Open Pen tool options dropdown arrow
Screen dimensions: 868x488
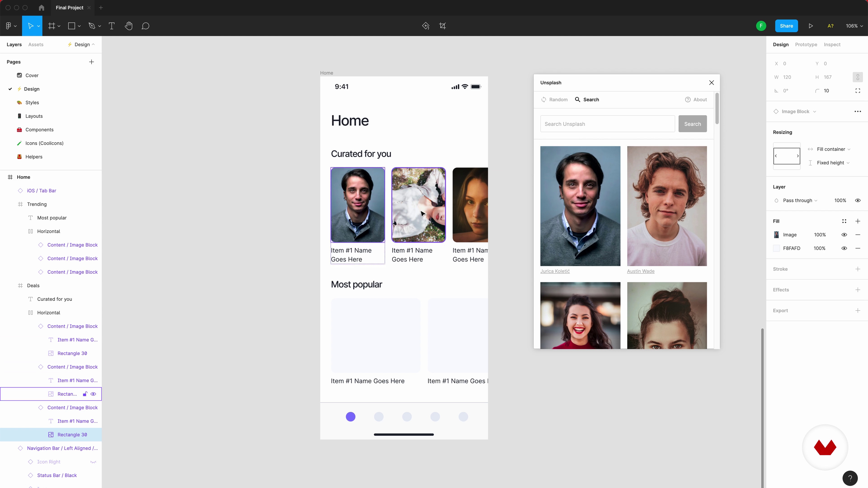[99, 26]
